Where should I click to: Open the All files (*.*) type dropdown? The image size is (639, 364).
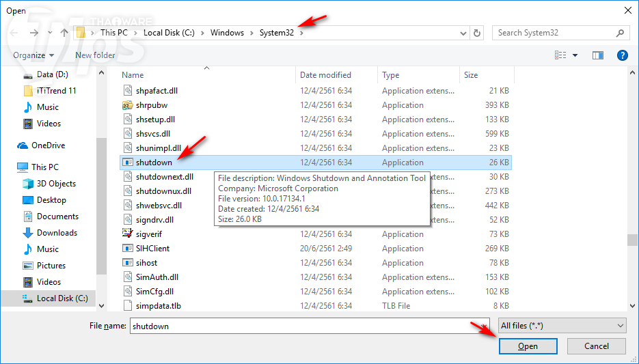pos(562,326)
